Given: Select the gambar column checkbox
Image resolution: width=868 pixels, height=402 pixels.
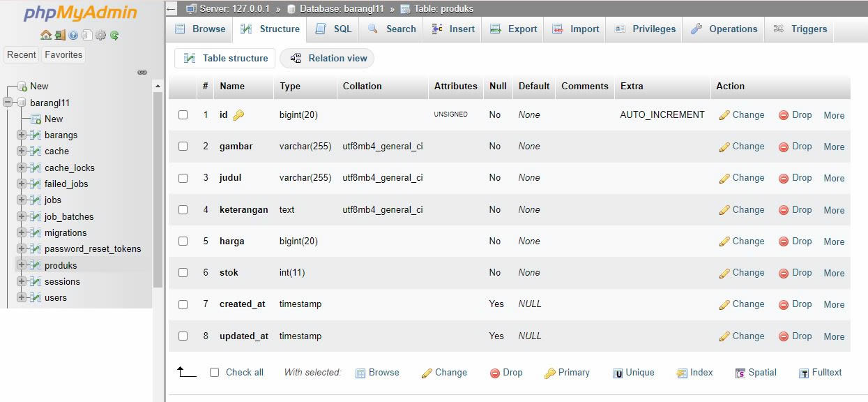Looking at the screenshot, I should pos(183,147).
